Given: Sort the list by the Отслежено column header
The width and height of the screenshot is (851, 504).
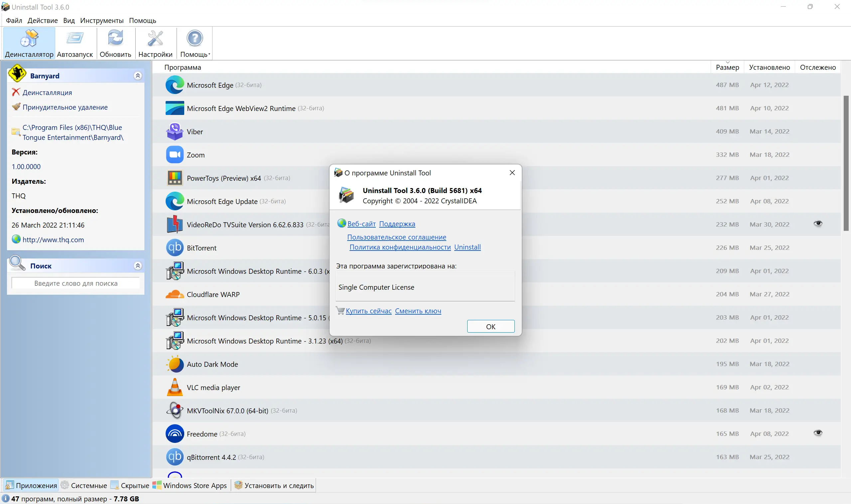Looking at the screenshot, I should (817, 67).
